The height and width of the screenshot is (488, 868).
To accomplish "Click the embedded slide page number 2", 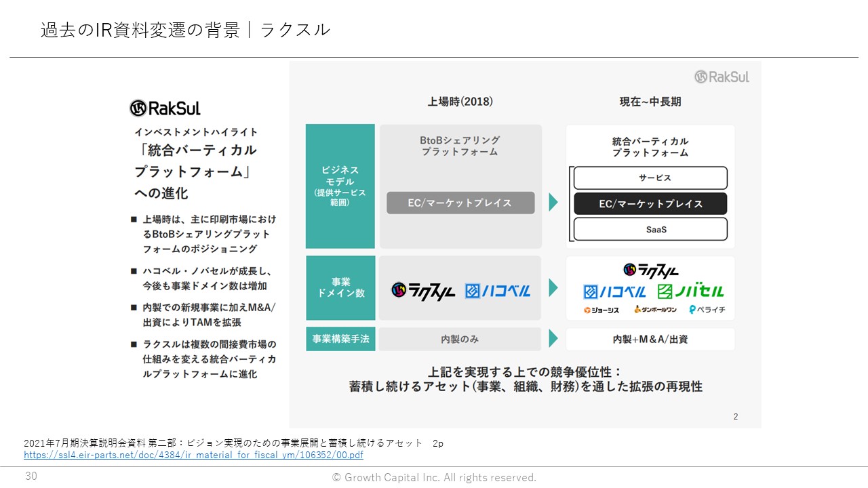I will [x=736, y=417].
